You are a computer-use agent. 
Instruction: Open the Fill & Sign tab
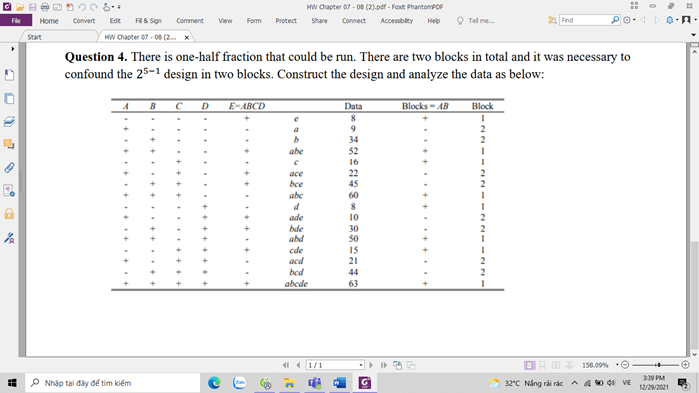tap(148, 20)
